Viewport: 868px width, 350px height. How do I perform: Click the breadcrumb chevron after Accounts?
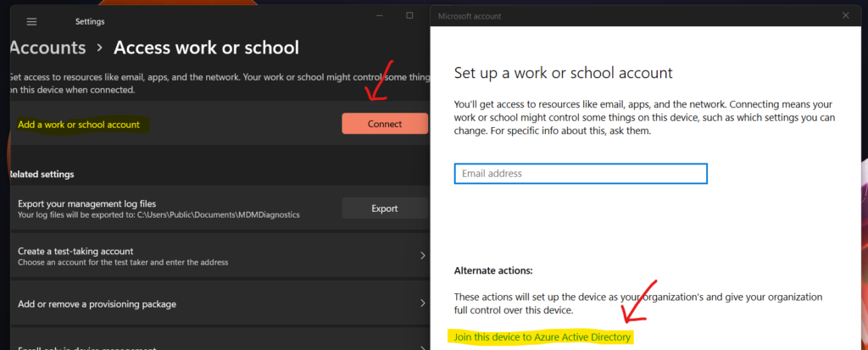[x=99, y=49]
